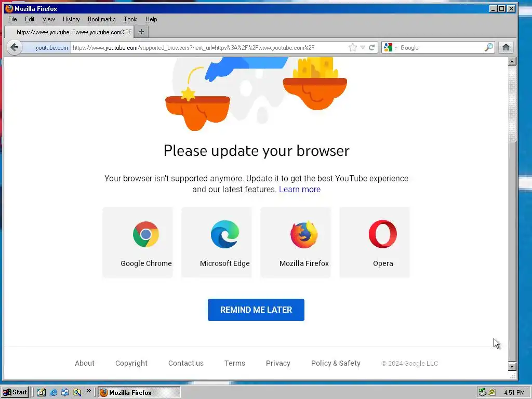Click the Google search engine icon

(x=388, y=47)
